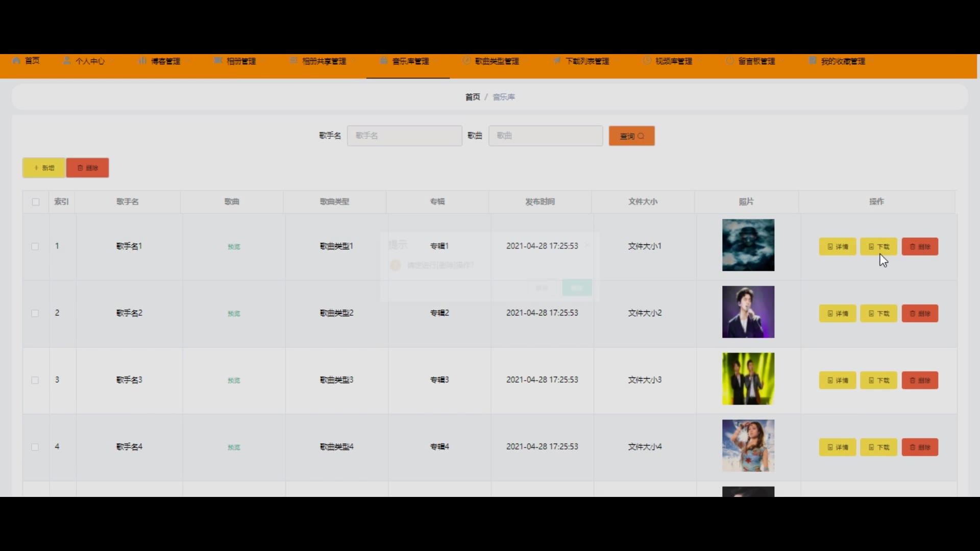Open 详情 details for row 3

pyautogui.click(x=837, y=380)
